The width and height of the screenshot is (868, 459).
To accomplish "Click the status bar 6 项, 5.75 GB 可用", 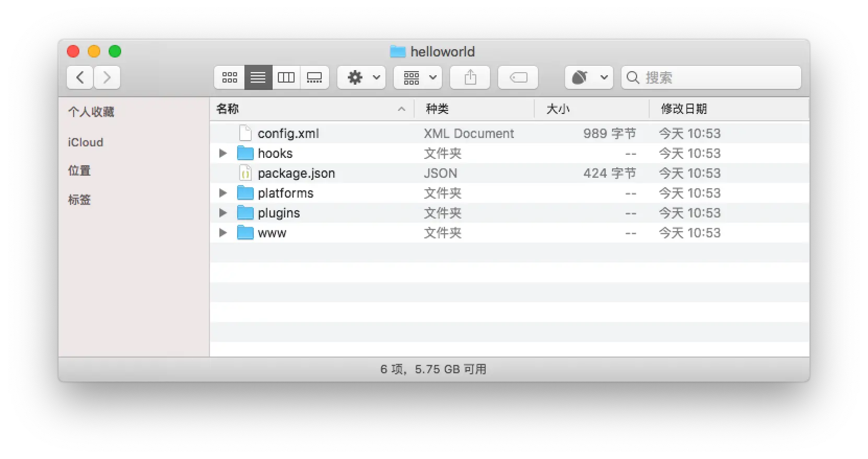I will (x=433, y=369).
